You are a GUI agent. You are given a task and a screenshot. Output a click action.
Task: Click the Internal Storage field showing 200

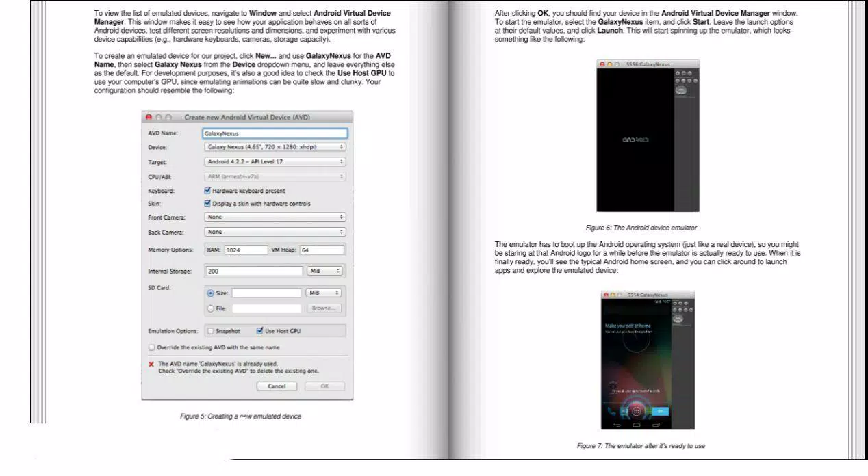click(253, 271)
